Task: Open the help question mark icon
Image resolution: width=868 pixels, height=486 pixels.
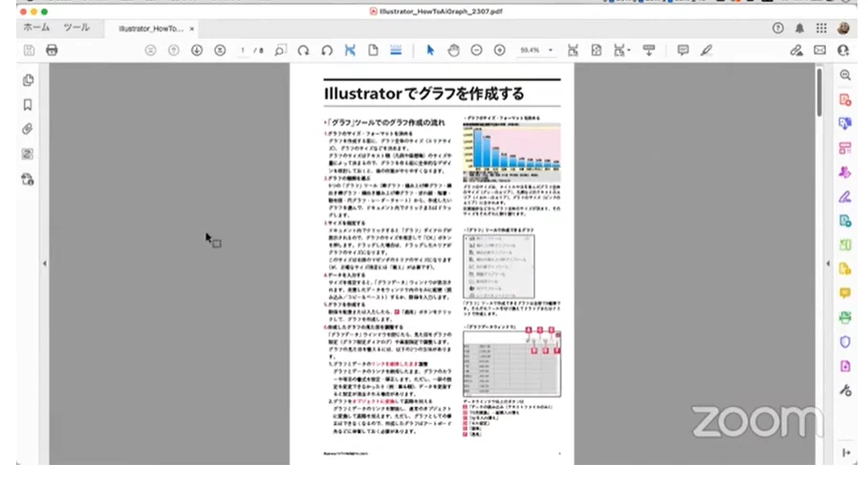Action: coord(778,29)
